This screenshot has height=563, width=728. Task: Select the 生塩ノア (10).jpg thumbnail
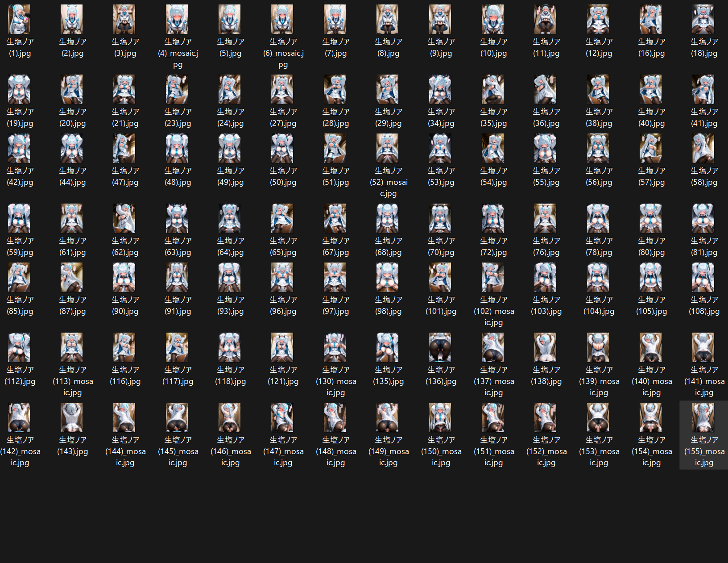(x=493, y=19)
